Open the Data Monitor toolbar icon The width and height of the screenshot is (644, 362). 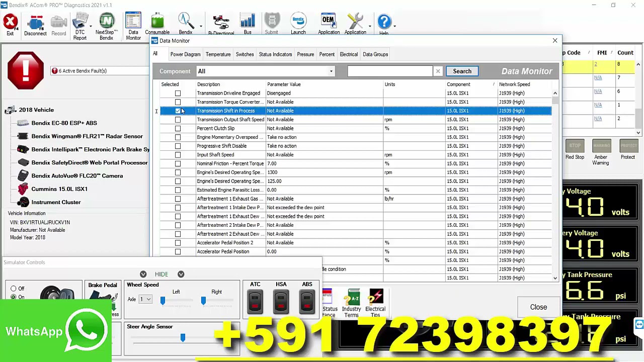[133, 26]
